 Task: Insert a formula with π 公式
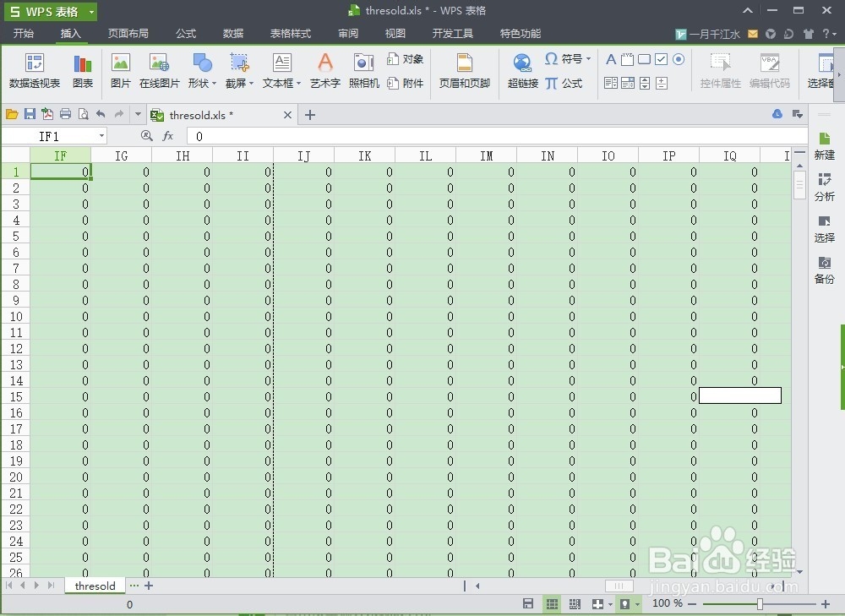[x=564, y=83]
